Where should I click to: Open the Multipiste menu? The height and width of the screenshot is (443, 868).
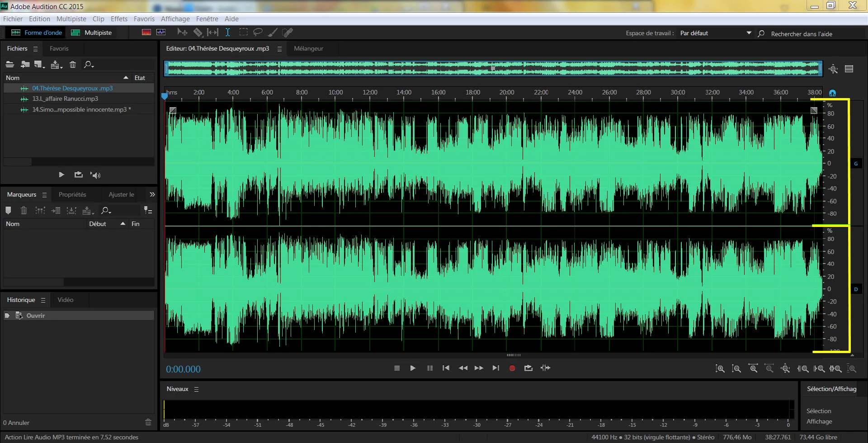(71, 19)
